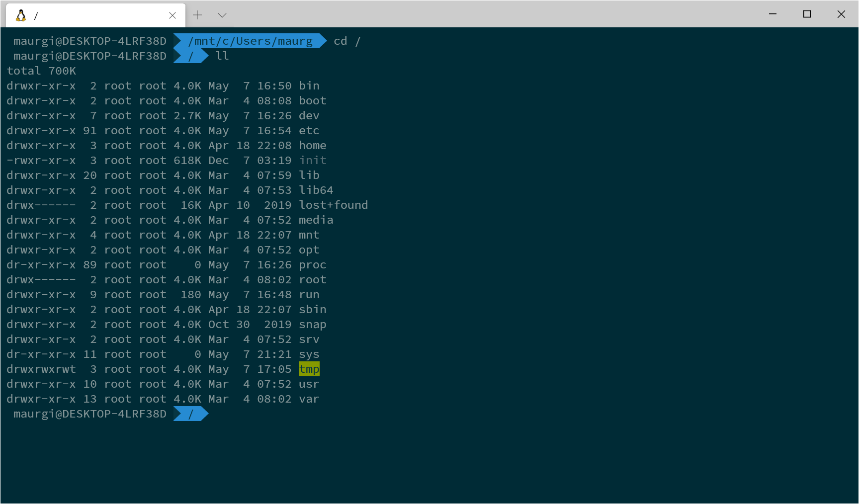This screenshot has height=504, width=859.
Task: Click the snap directory entry
Action: [312, 324]
